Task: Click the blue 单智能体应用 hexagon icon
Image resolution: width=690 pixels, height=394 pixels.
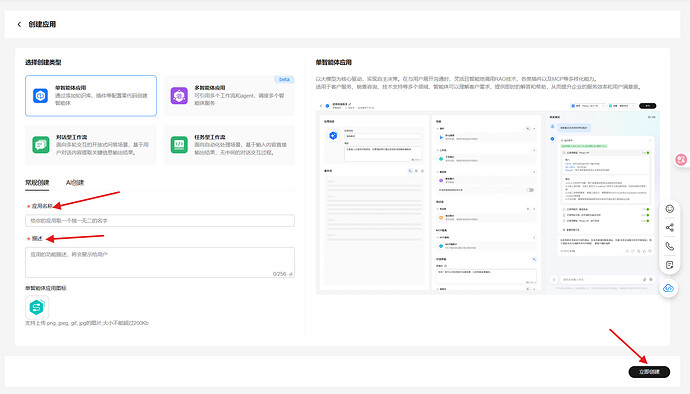Action: tap(40, 96)
